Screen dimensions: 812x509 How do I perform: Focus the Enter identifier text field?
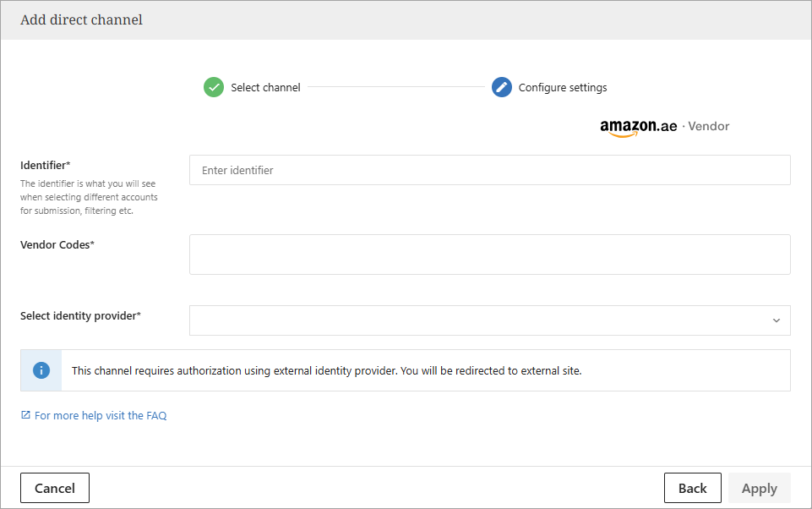coord(489,170)
